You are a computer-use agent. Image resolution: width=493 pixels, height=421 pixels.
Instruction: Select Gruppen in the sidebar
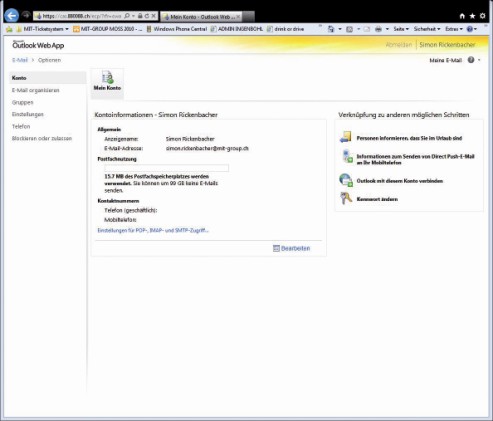click(x=23, y=102)
